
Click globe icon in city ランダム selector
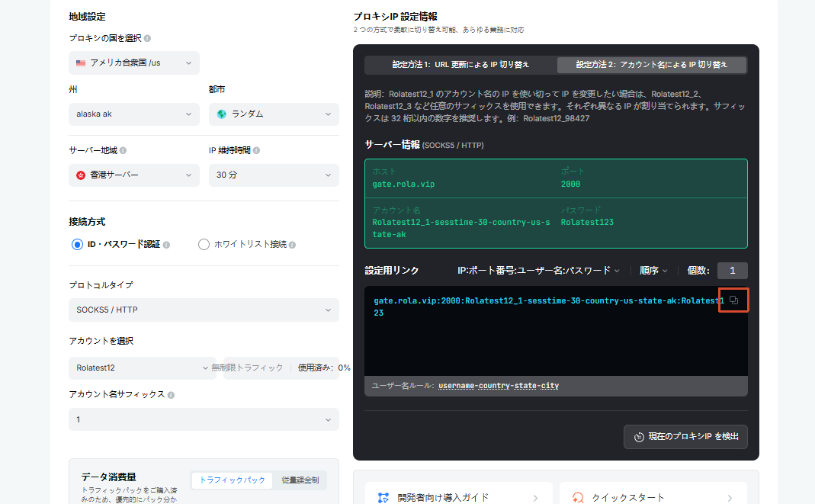coord(221,114)
